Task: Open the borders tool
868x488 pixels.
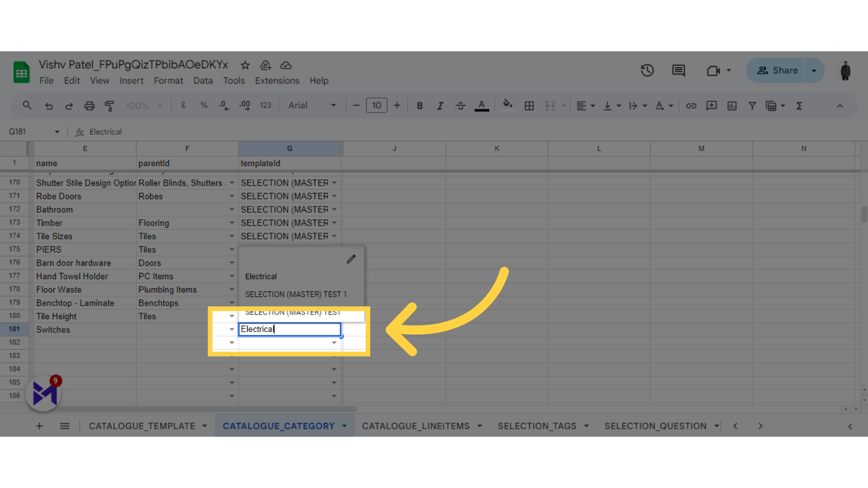Action: pos(529,106)
